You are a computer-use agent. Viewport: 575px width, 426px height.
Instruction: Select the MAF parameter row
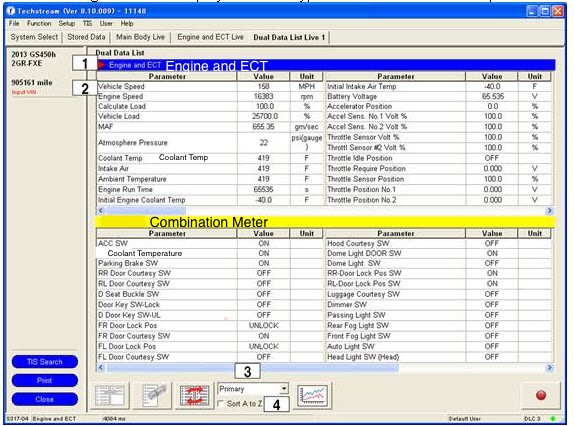click(x=210, y=126)
